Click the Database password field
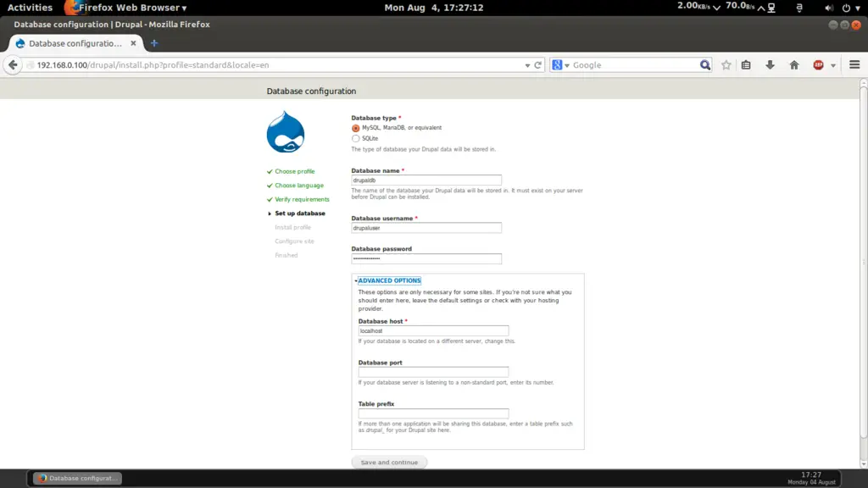 [x=426, y=258]
